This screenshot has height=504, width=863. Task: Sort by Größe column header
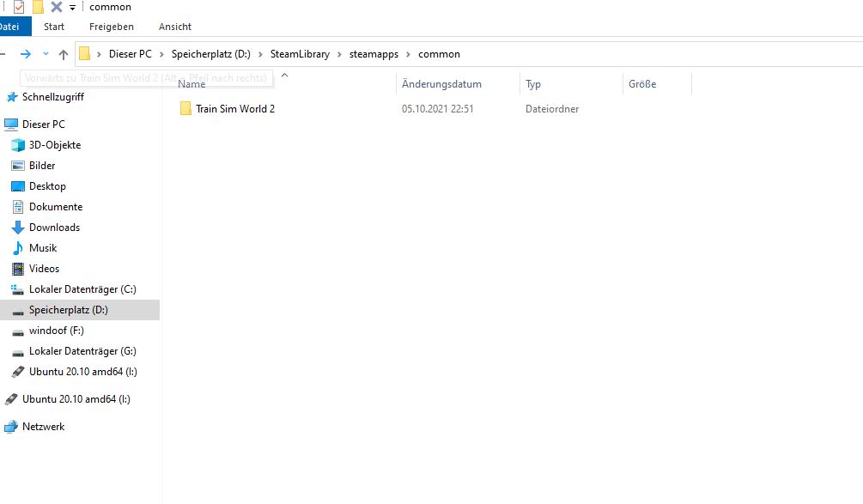642,84
